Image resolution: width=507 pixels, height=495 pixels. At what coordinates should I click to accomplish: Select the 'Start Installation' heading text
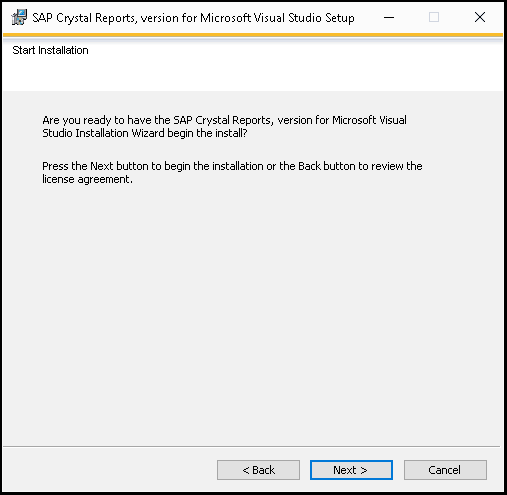click(x=50, y=50)
